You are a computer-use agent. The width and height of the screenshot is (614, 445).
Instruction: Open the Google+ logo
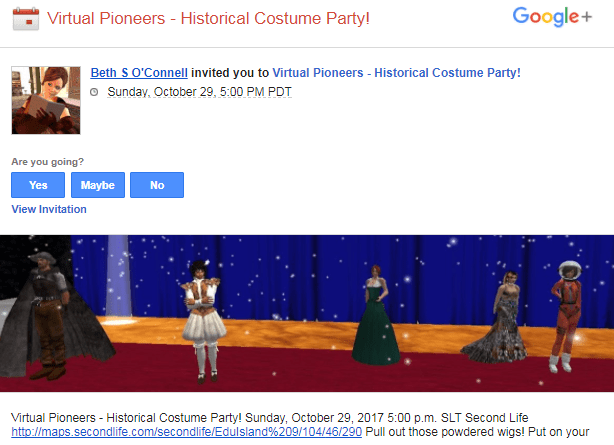pos(552,17)
